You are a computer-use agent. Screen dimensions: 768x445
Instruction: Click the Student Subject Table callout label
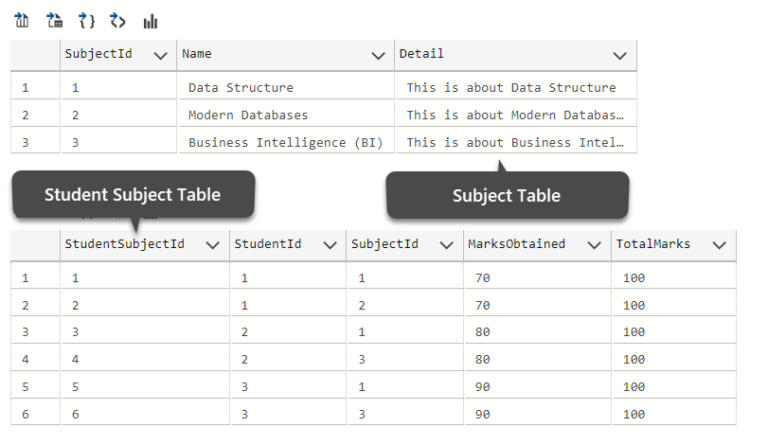point(133,194)
